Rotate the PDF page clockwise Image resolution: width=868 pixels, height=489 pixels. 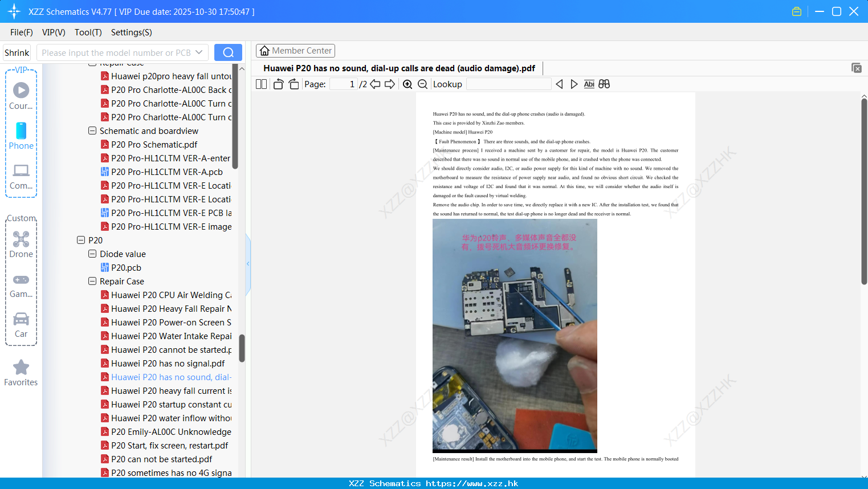pyautogui.click(x=294, y=84)
